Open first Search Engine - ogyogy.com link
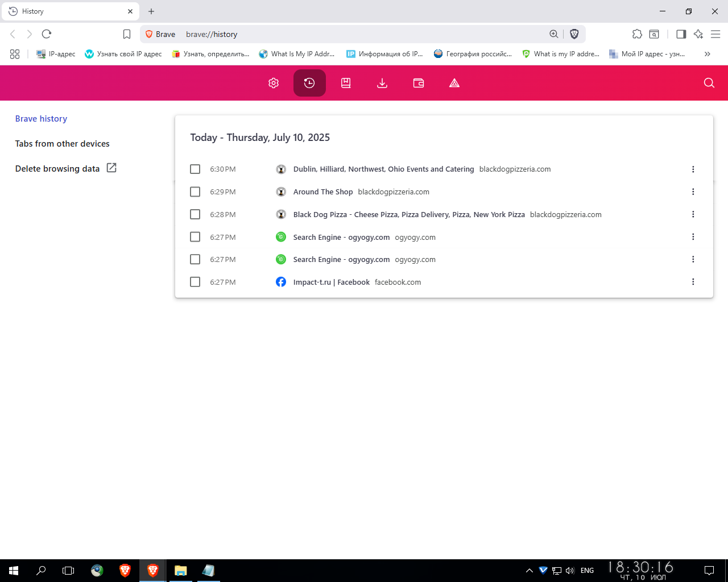 point(341,237)
